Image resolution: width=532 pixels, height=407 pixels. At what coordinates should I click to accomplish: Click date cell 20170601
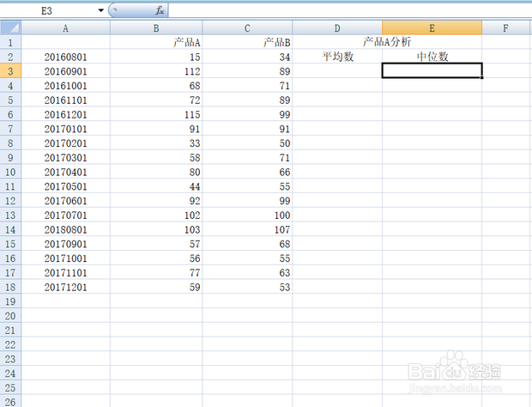tap(66, 201)
